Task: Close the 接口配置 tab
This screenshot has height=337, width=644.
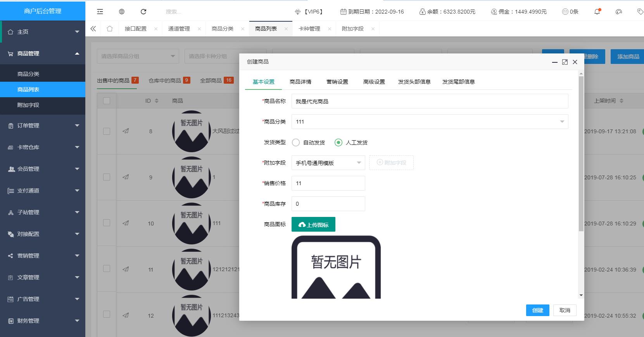Action: 156,29
